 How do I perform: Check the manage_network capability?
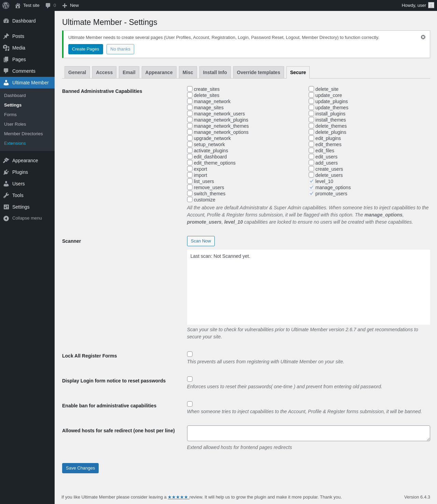pyautogui.click(x=190, y=101)
